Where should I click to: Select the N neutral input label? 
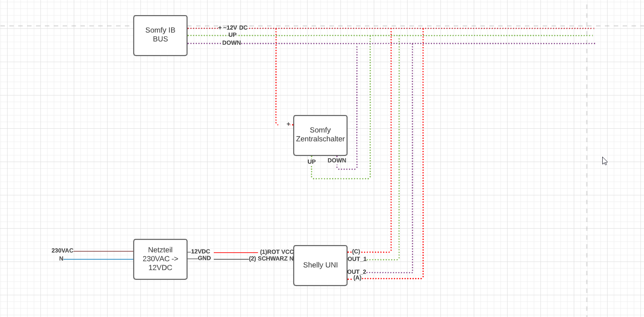pyautogui.click(x=61, y=258)
